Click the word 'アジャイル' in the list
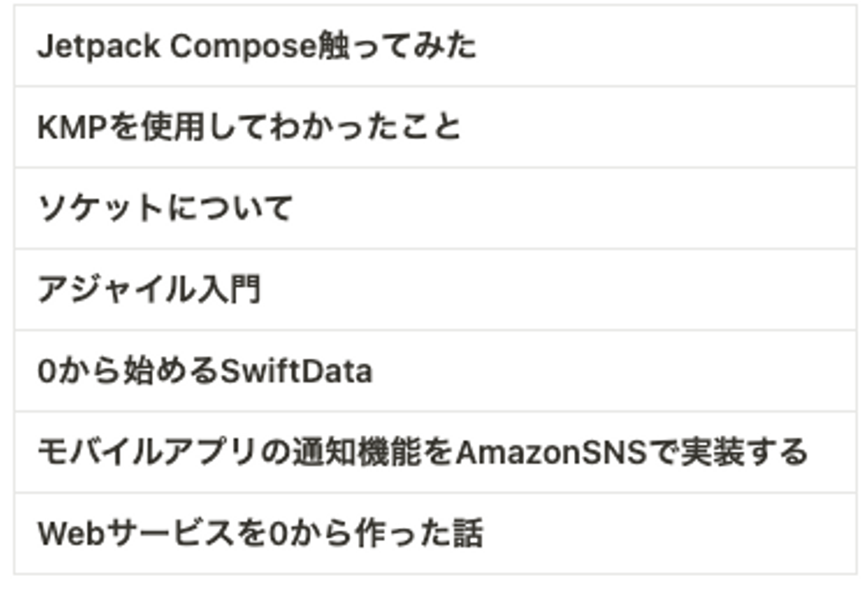 pos(116,290)
